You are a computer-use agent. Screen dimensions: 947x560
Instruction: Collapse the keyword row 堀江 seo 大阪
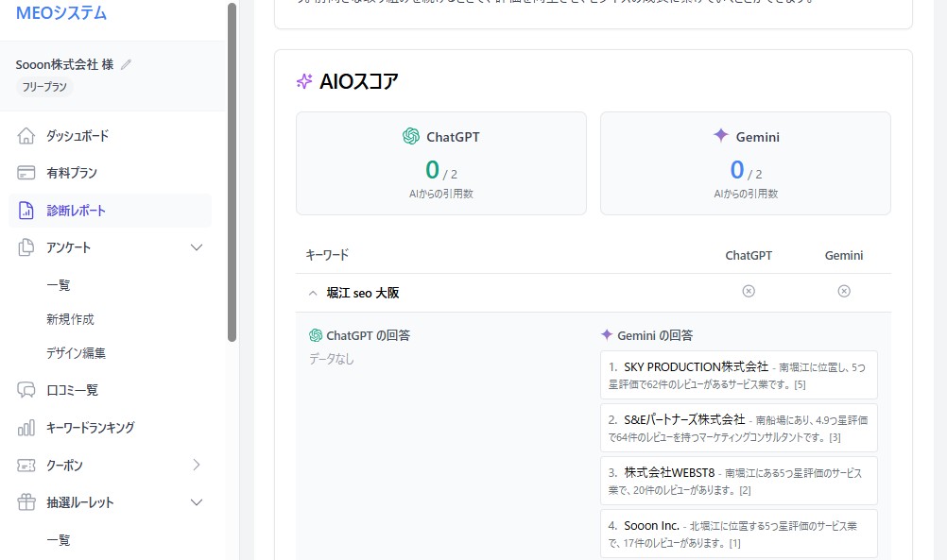pyautogui.click(x=312, y=293)
